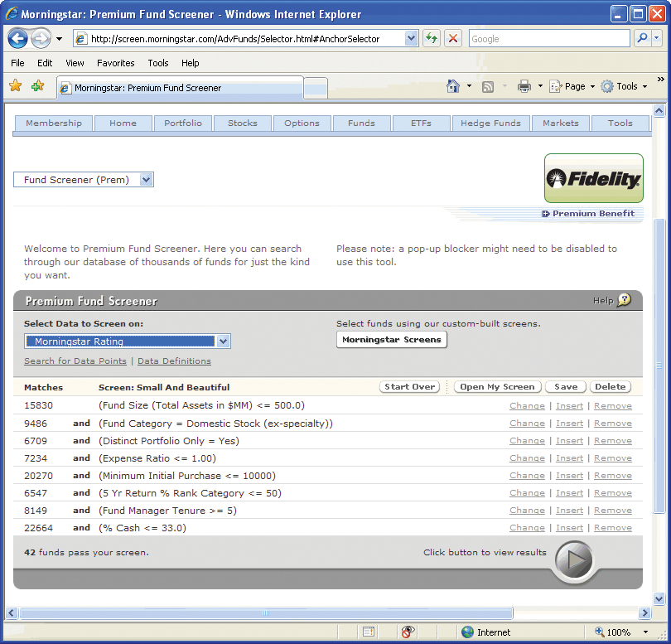Image resolution: width=671 pixels, height=644 pixels.
Task: Open the Fund Screener (Prem) dropdown
Action: tap(146, 180)
